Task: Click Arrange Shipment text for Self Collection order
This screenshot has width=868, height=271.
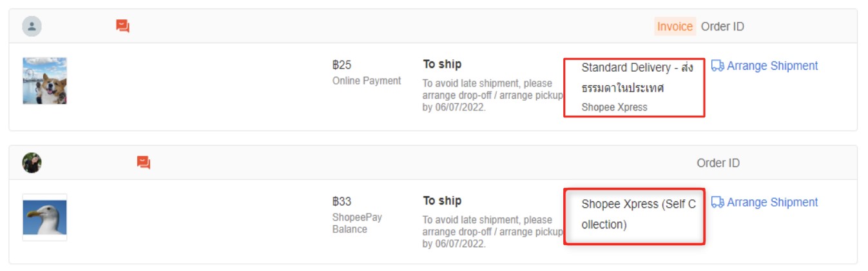Action: (772, 203)
